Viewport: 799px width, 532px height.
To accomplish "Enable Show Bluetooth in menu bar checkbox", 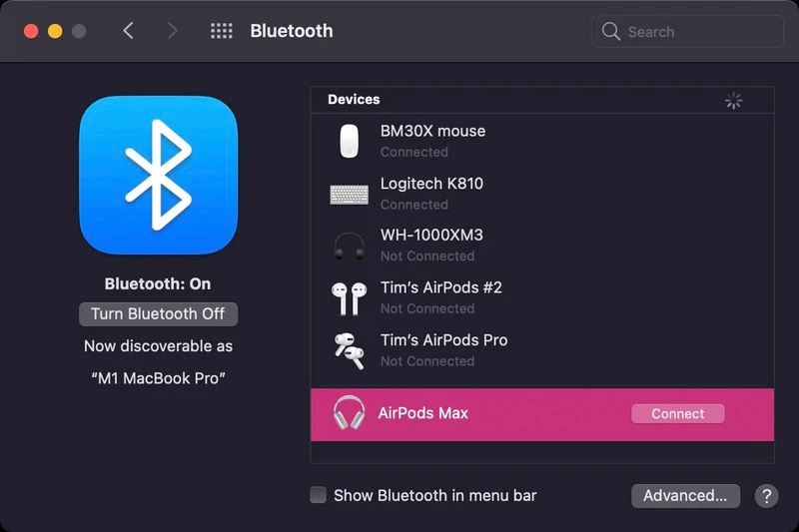I will (x=319, y=495).
